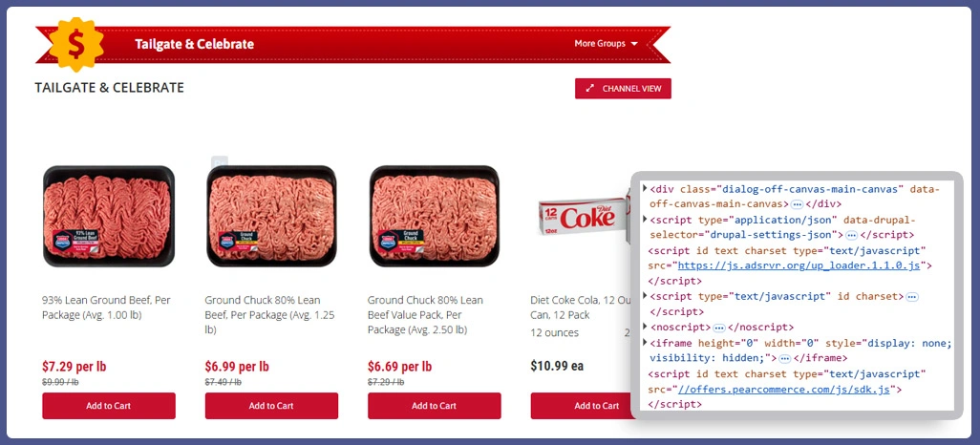Expand the dialog-off-canvas-main-canvas div node
The width and height of the screenshot is (980, 445).
coord(645,188)
